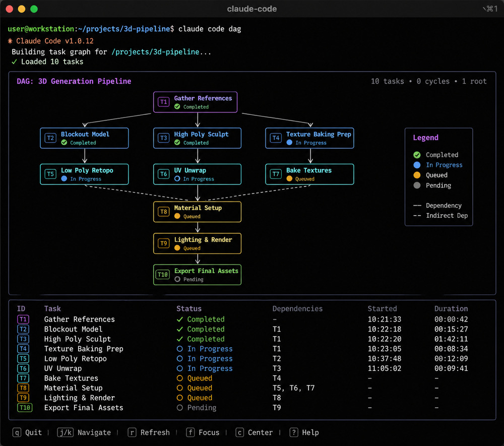Click the Started column header

382,308
